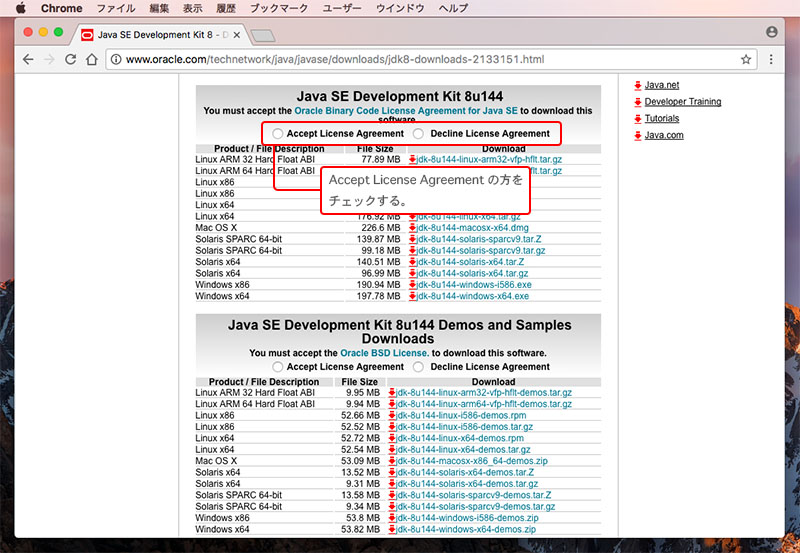The width and height of the screenshot is (800, 553).
Task: Click the 226.6 MB file size cell
Action: point(381,228)
